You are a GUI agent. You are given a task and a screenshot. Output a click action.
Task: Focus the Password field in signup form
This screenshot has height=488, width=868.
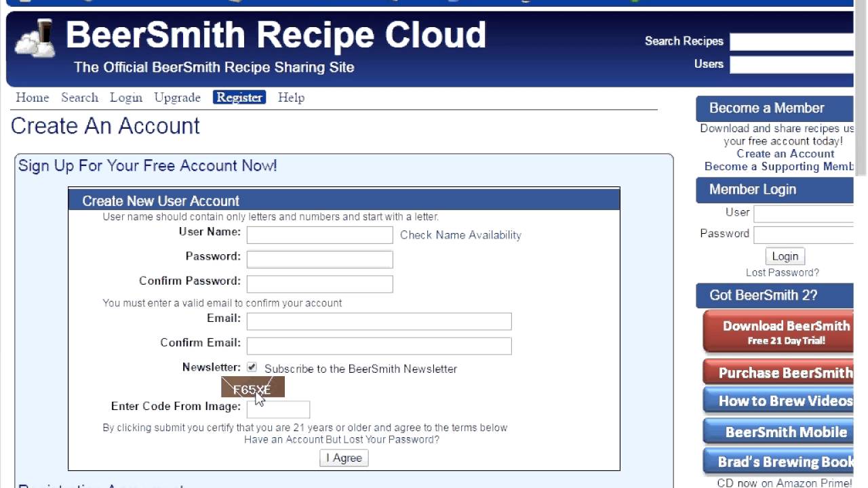(x=319, y=260)
